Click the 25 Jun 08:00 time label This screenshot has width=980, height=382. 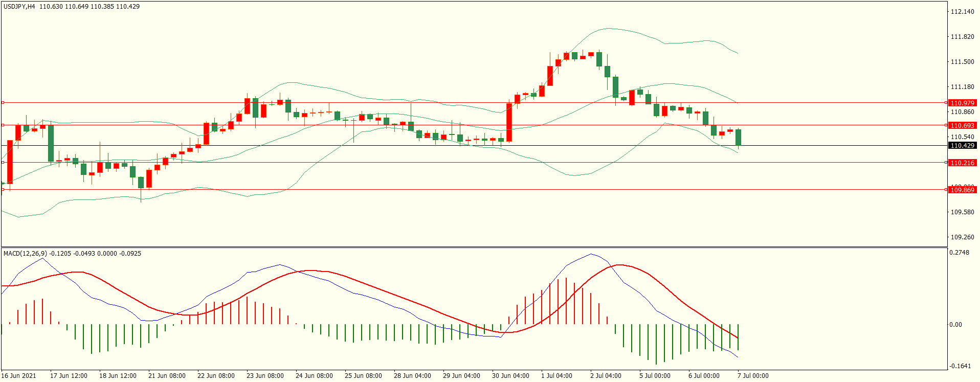363,376
